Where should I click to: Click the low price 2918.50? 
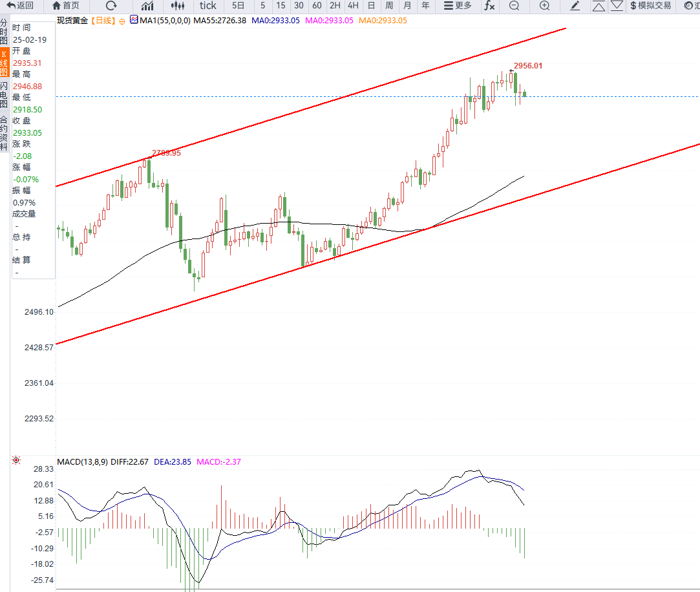[x=27, y=110]
